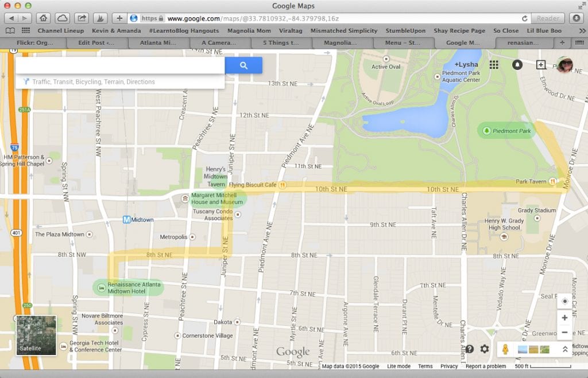Viewport: 588px width, 378px height.
Task: Expand the imagery panel with double chevron
Action: [564, 349]
